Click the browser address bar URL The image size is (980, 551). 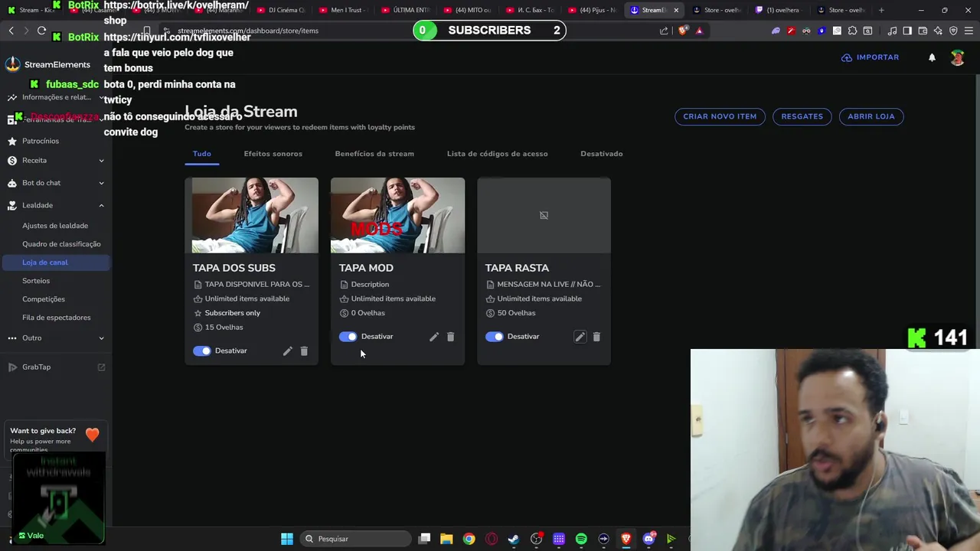pos(248,31)
